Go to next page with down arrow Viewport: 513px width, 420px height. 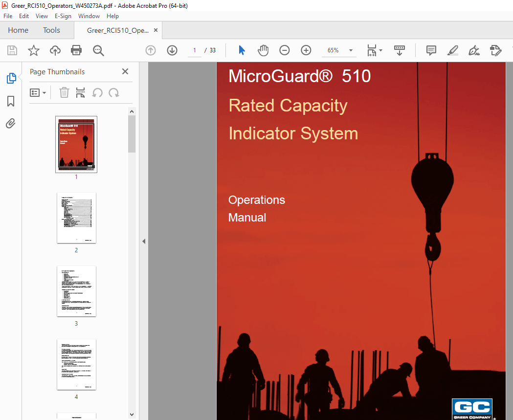pos(172,50)
